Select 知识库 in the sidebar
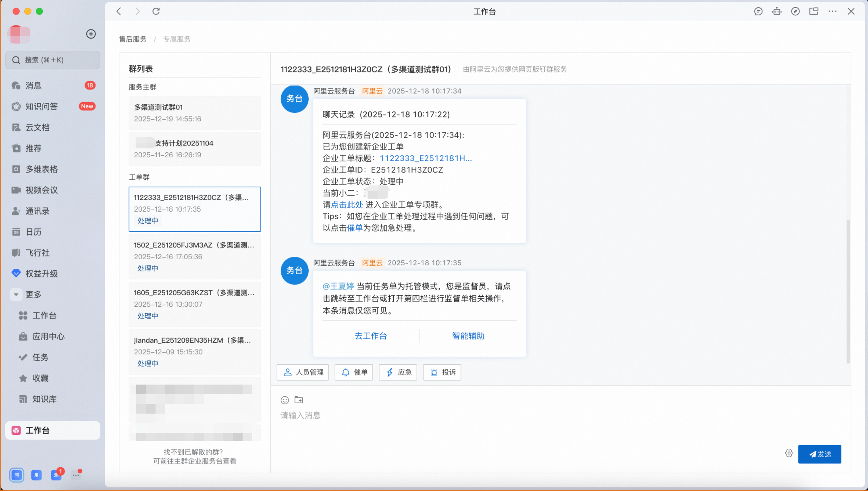 tap(44, 399)
